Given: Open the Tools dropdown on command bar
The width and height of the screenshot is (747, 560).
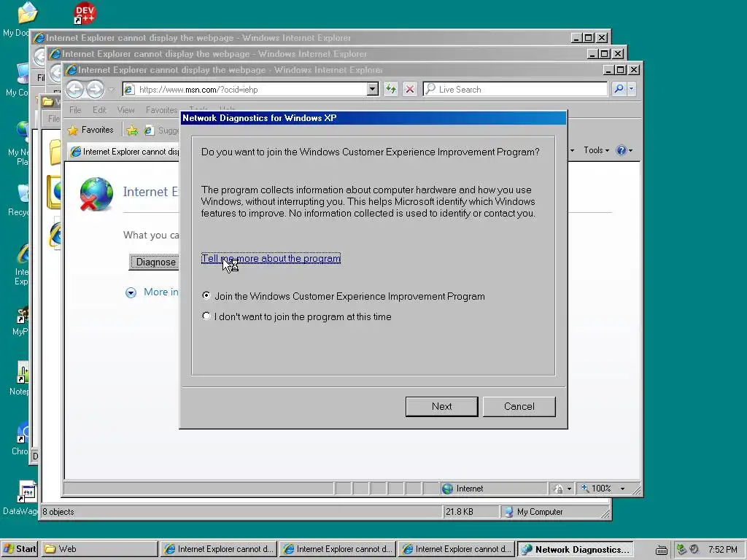Looking at the screenshot, I should click(x=596, y=150).
